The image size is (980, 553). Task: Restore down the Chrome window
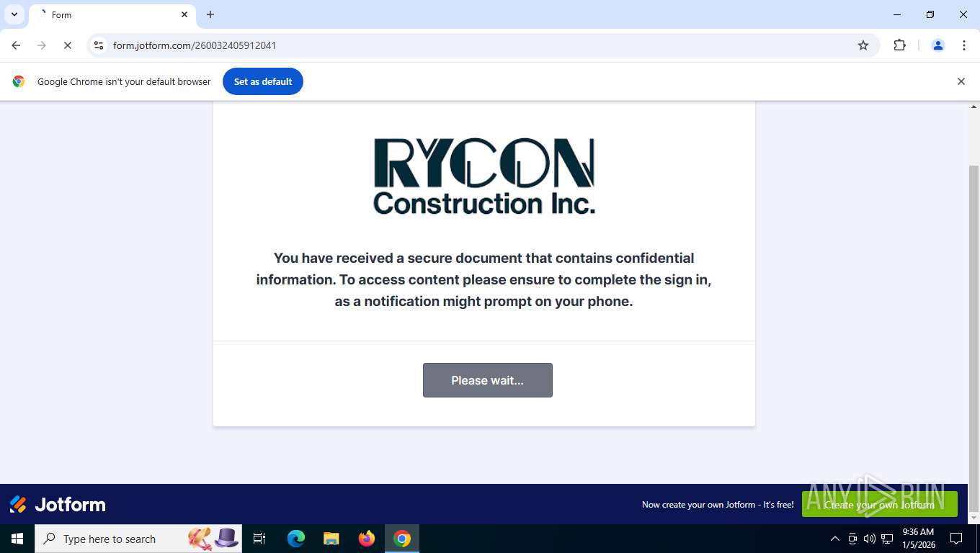pos(930,14)
